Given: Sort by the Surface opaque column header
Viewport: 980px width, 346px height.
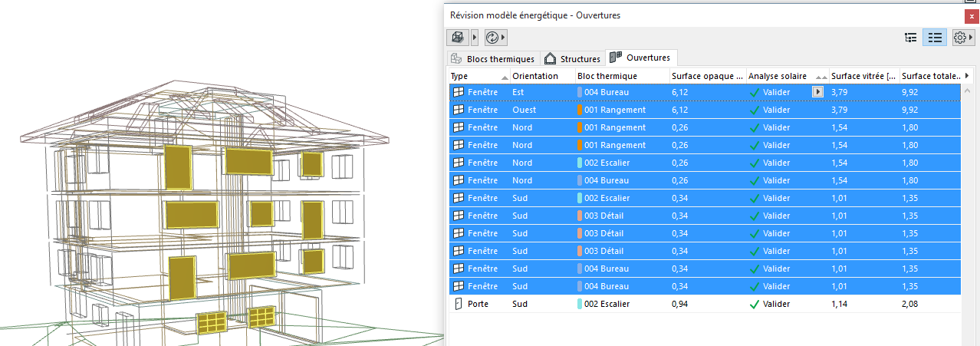Looking at the screenshot, I should (x=707, y=76).
